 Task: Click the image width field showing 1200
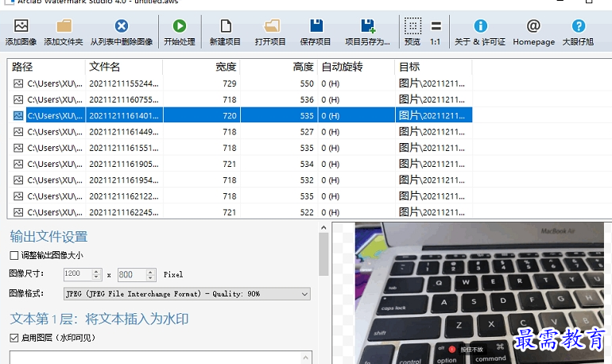(x=78, y=274)
